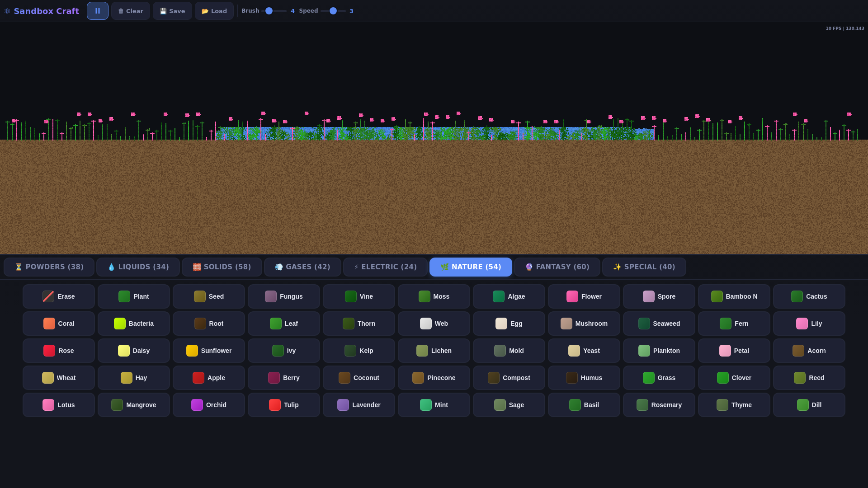Adjust the Brush size slider

click(x=274, y=11)
